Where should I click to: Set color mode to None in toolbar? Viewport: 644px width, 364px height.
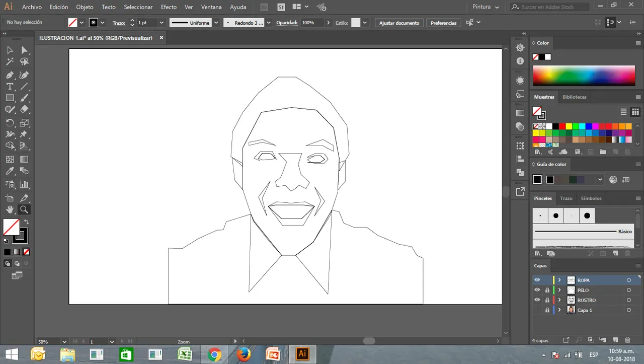click(x=26, y=252)
